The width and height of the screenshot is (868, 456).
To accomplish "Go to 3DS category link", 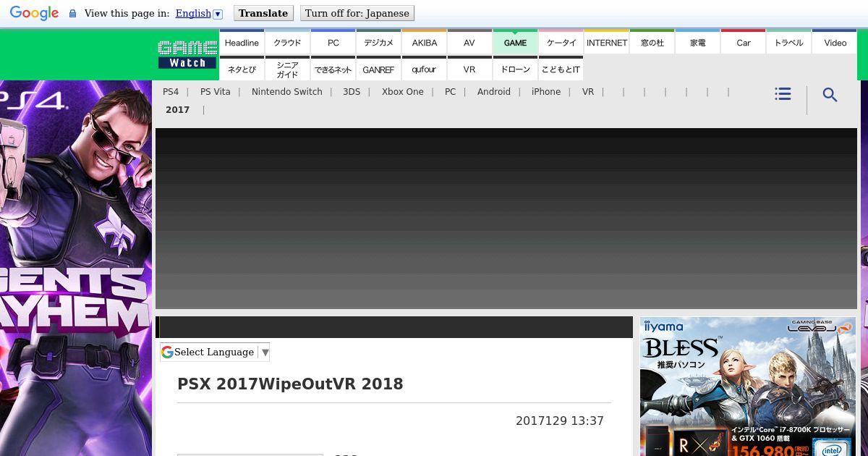I will (x=352, y=92).
